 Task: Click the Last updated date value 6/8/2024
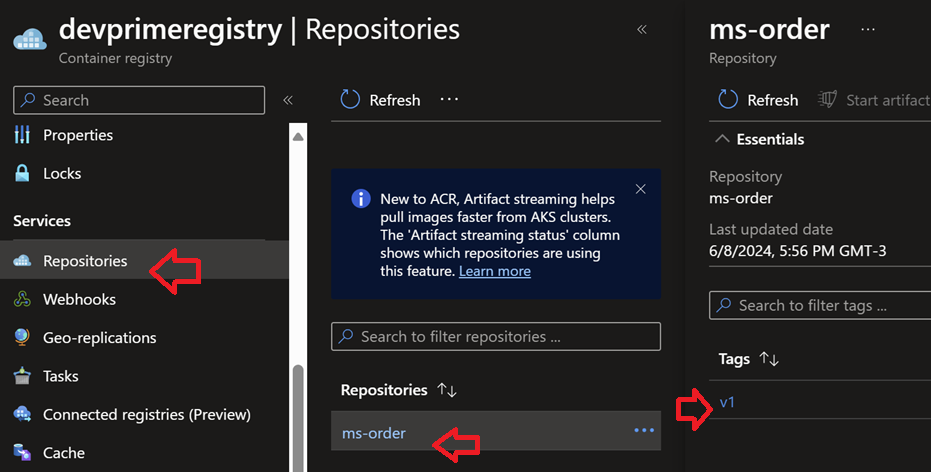pyautogui.click(x=797, y=251)
